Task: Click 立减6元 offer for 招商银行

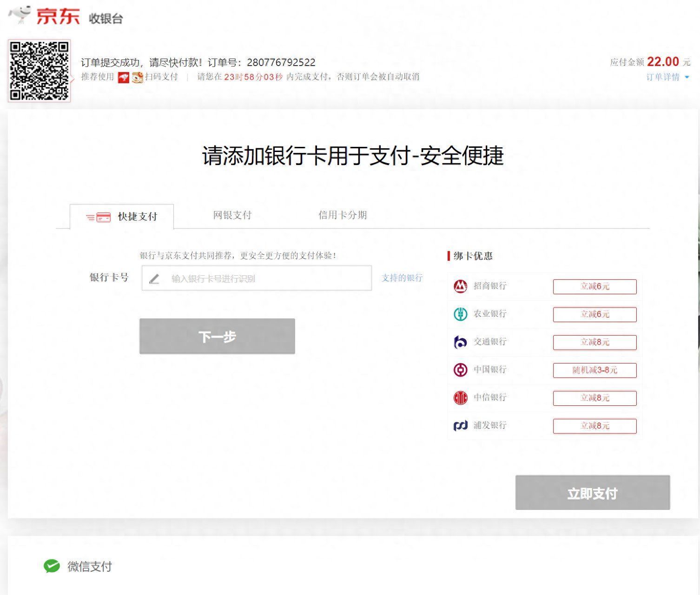Action: pos(594,286)
